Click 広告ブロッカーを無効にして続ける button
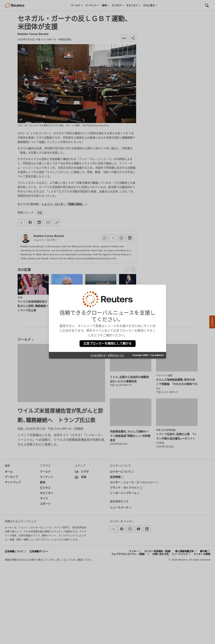This screenshot has width=215, height=644. (108, 343)
